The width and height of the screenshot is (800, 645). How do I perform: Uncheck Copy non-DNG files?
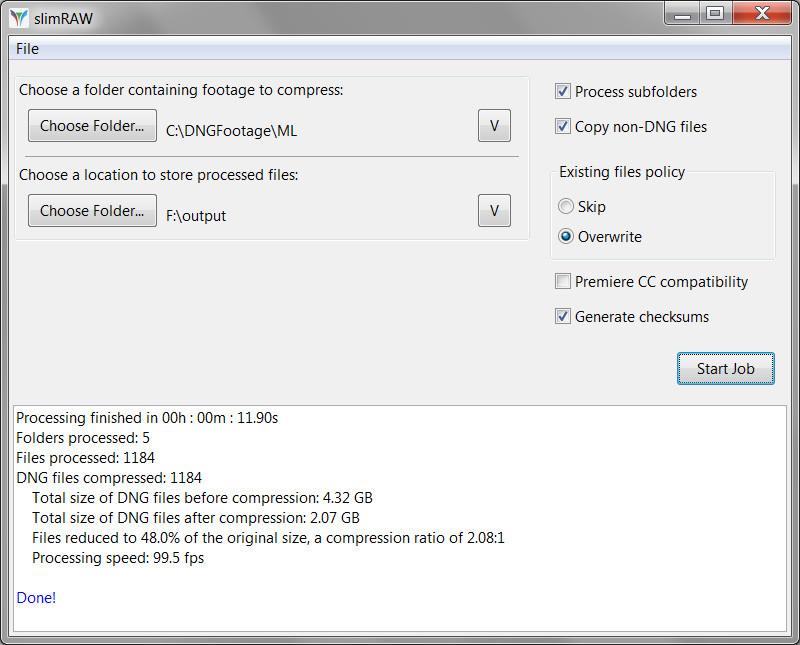562,126
